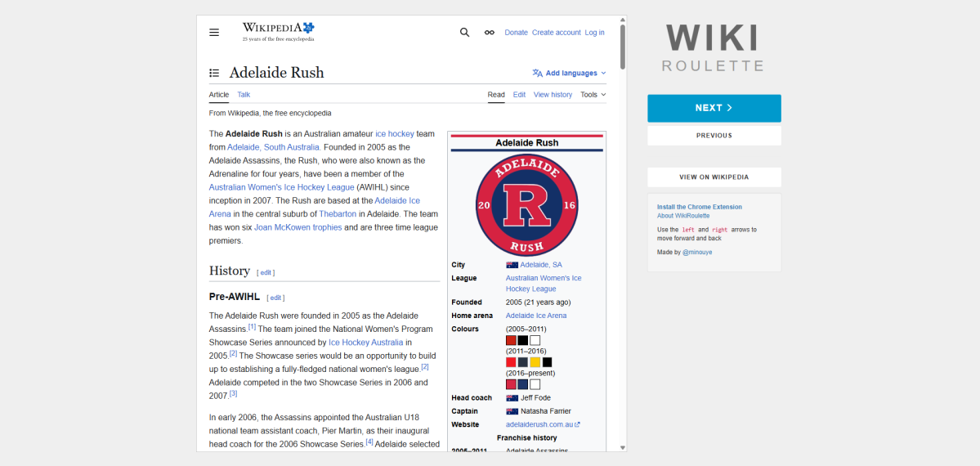Image resolution: width=980 pixels, height=466 pixels.
Task: Toggle the table of contents list icon
Action: (x=214, y=74)
